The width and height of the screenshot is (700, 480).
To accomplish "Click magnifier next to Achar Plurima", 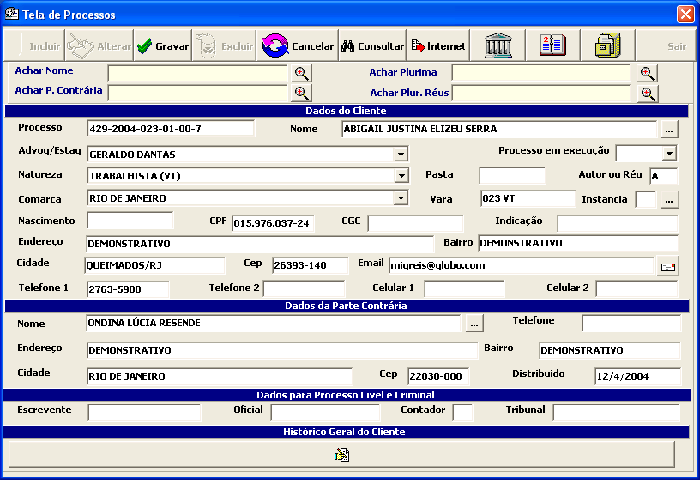I will click(648, 73).
